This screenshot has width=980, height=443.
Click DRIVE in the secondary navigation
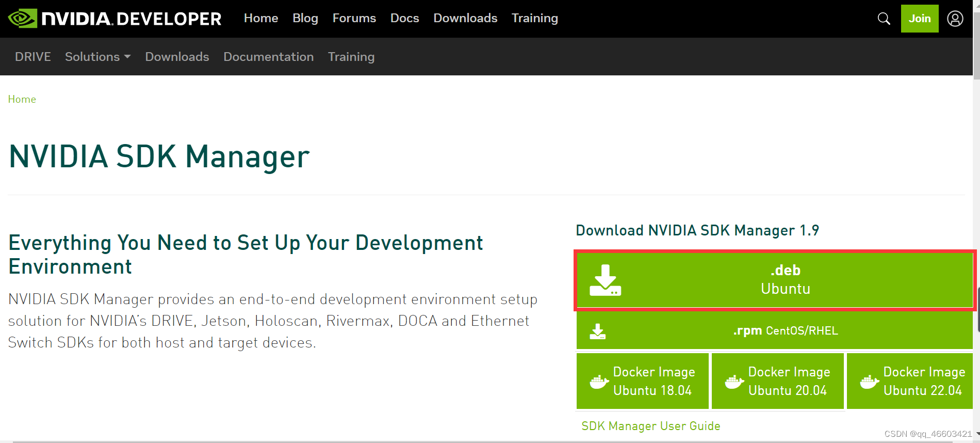[x=33, y=57]
